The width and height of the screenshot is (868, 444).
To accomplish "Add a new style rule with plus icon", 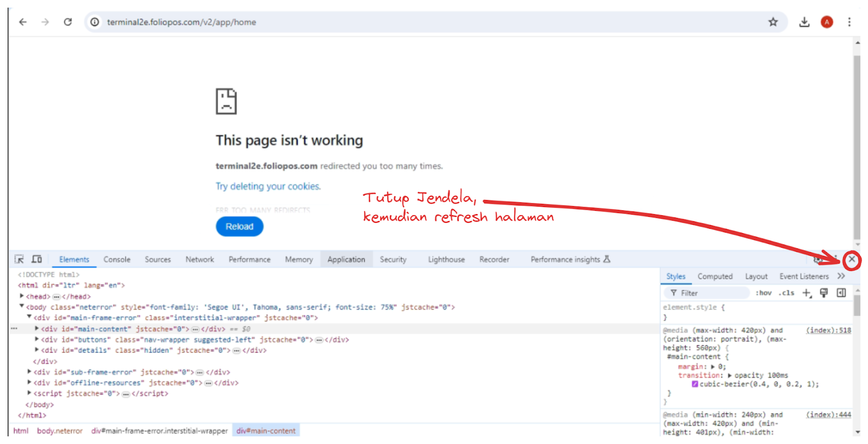I will coord(807,293).
